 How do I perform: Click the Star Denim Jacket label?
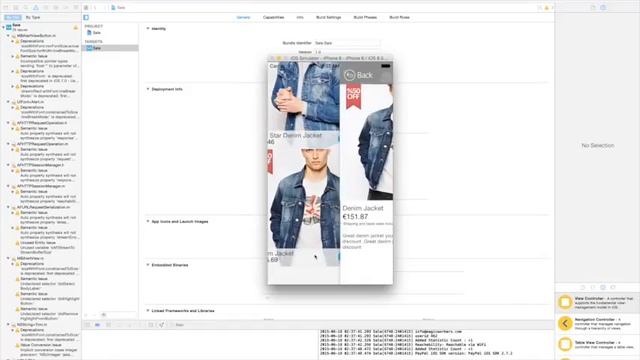click(x=296, y=135)
